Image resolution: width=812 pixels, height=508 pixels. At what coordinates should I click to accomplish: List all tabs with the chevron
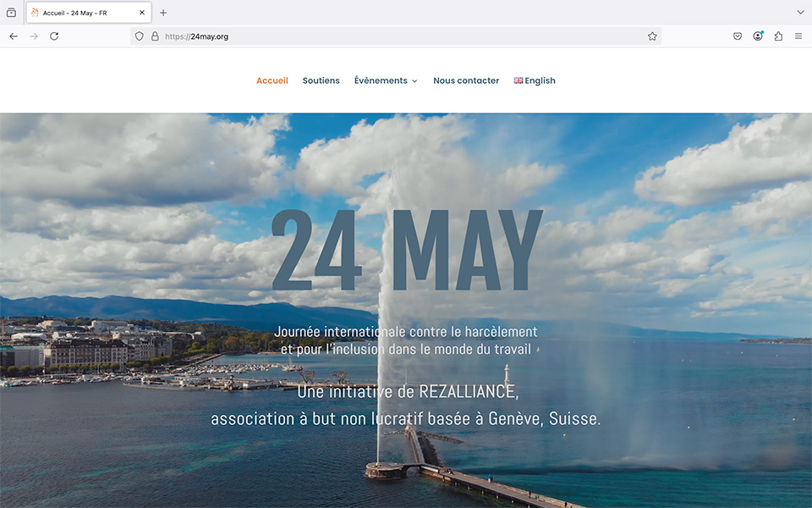(x=800, y=13)
